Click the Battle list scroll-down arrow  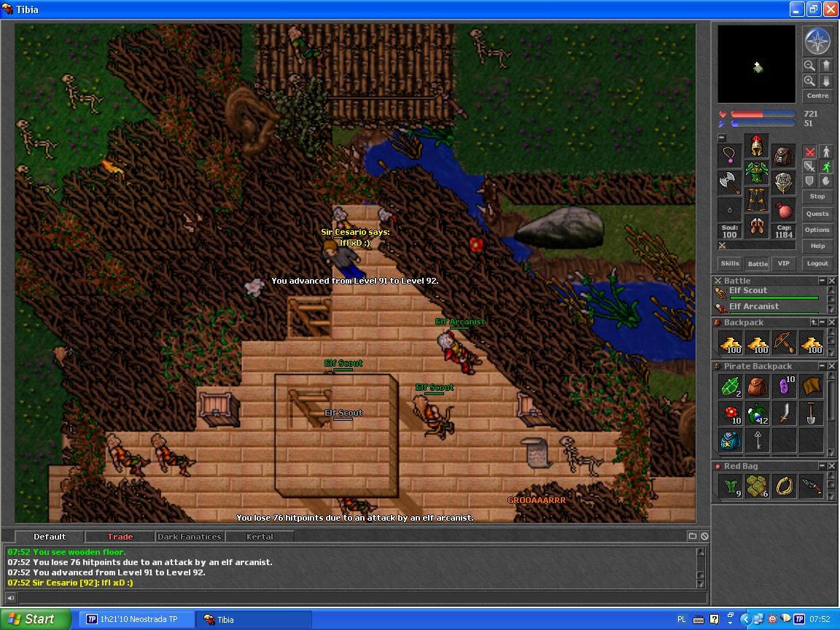pos(831,310)
